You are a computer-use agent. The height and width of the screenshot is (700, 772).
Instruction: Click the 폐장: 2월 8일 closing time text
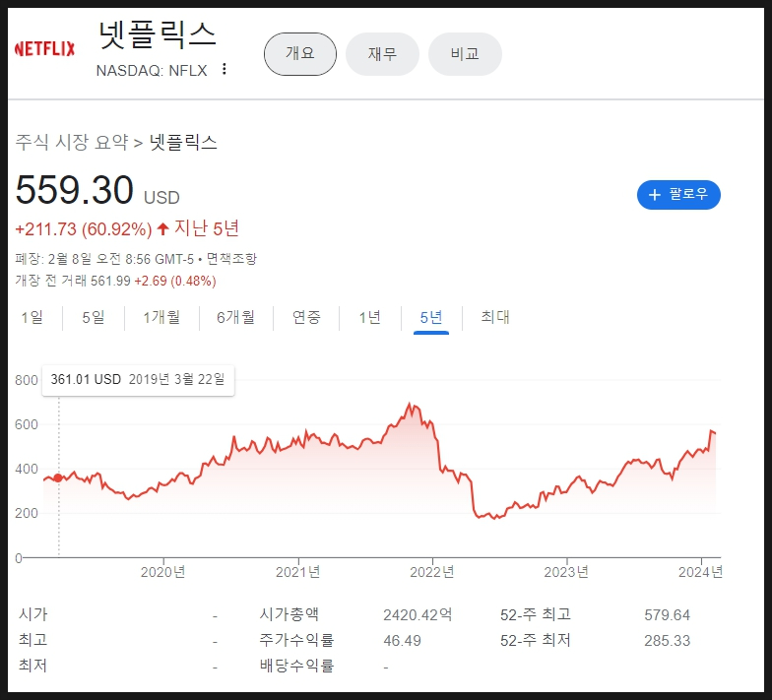[104, 258]
